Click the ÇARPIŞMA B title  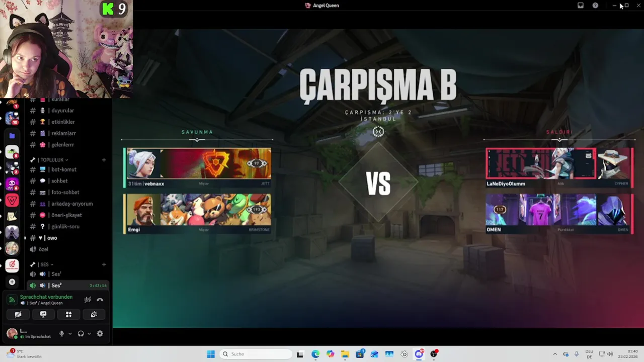378,85
